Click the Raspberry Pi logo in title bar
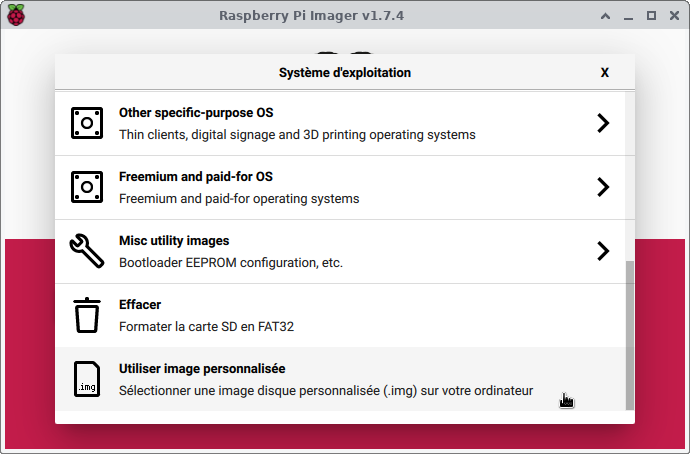Image resolution: width=690 pixels, height=454 pixels. [17, 15]
